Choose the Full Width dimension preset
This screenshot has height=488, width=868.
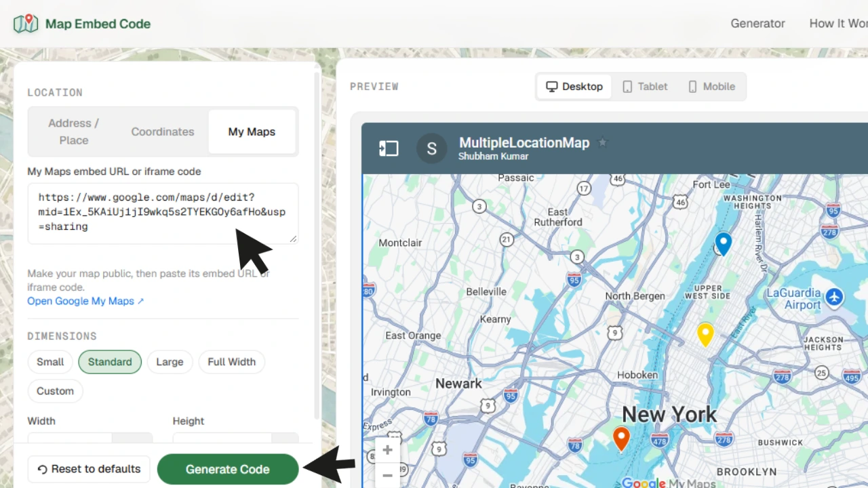pyautogui.click(x=232, y=362)
